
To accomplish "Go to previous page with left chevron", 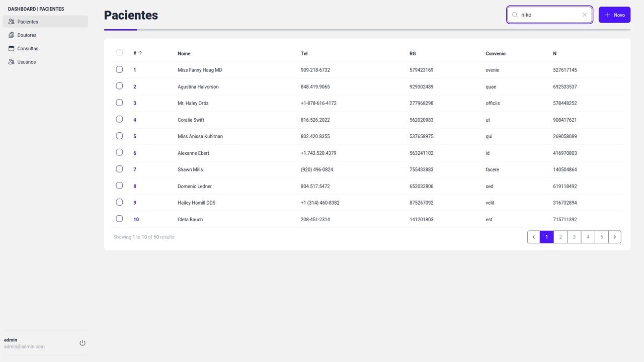I will 534,237.
